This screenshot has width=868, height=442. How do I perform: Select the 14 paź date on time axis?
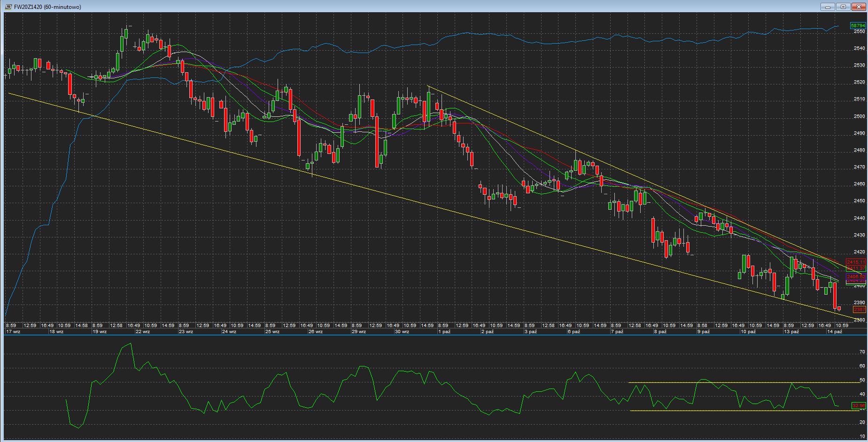tap(835, 331)
